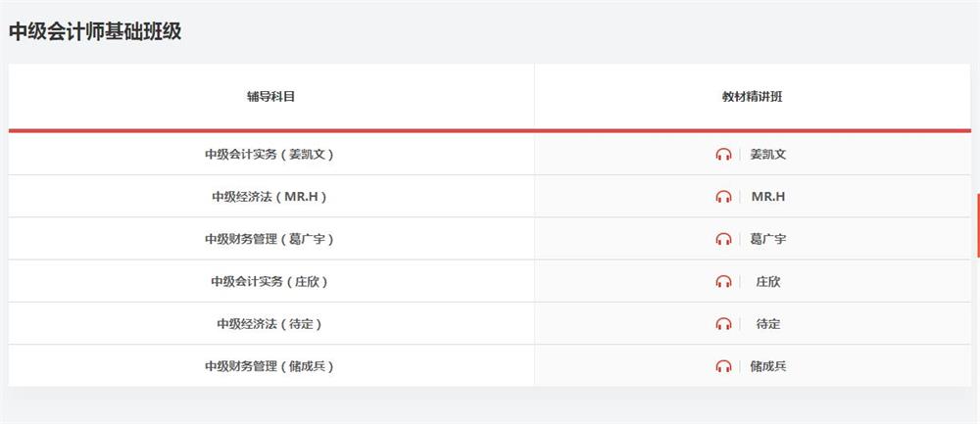Select 中级会计实务（庄欣）subject row
The image size is (980, 424).
(270, 282)
